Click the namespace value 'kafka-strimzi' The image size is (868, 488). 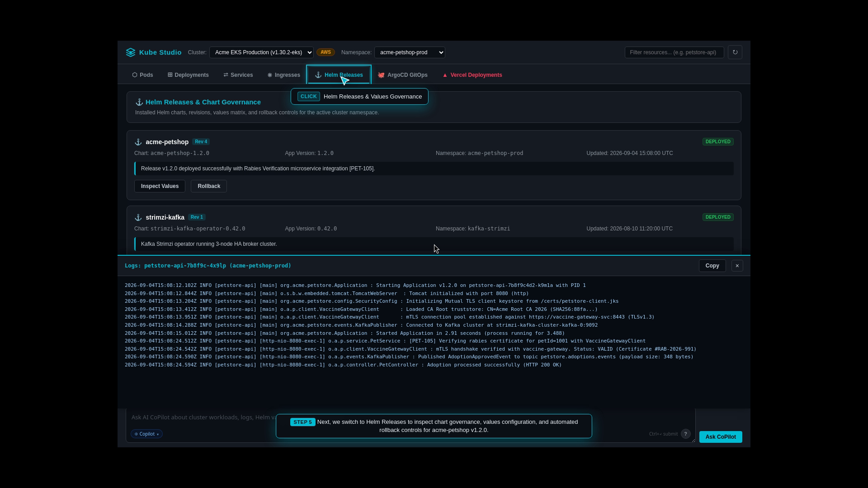[x=489, y=229]
